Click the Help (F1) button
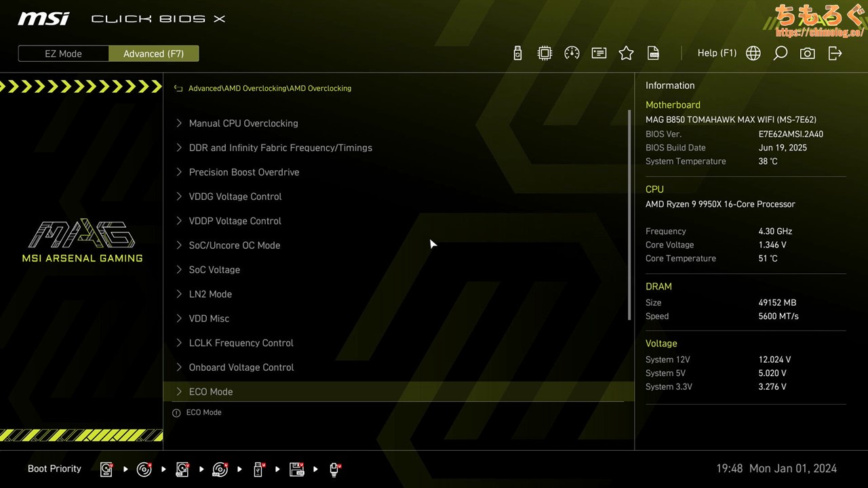 coord(716,53)
